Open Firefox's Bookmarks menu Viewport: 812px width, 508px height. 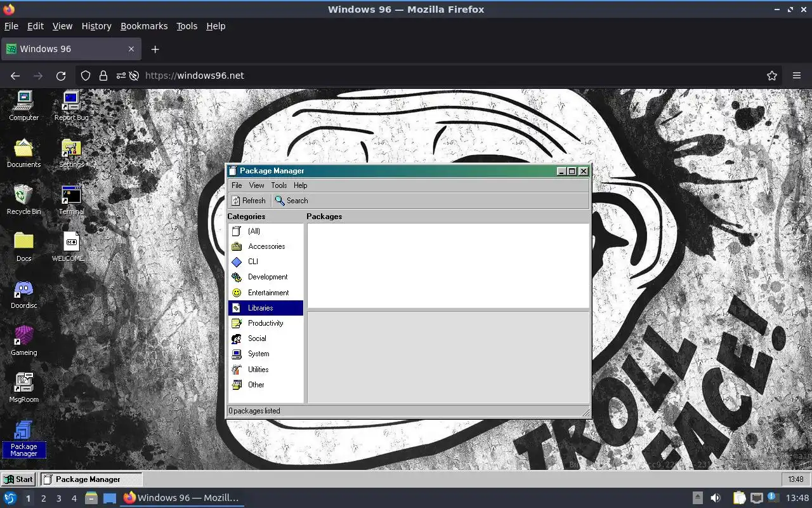coord(144,26)
